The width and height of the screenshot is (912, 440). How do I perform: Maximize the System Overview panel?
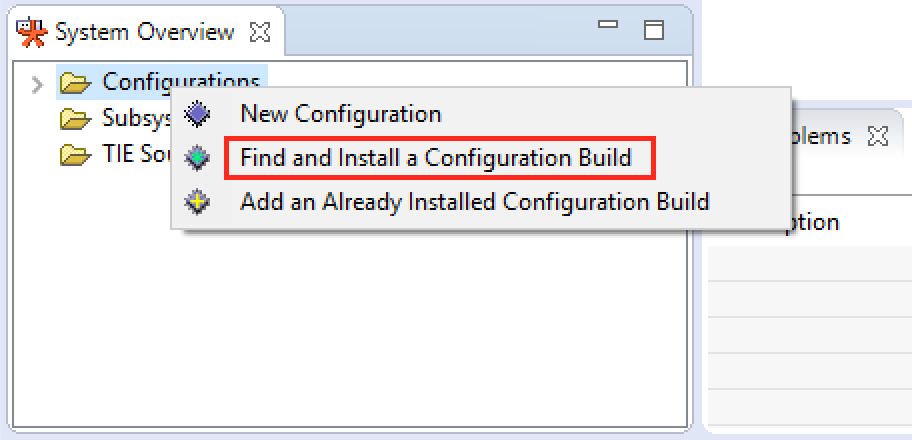click(x=653, y=30)
